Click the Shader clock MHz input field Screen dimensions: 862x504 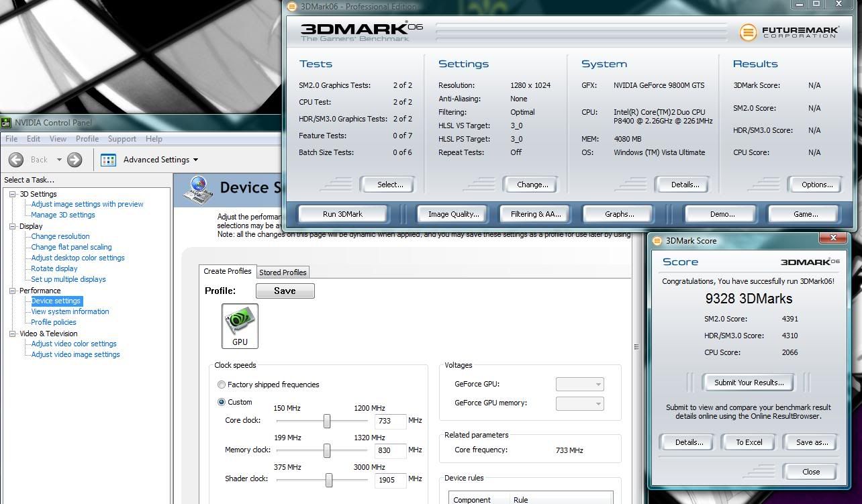(x=390, y=480)
